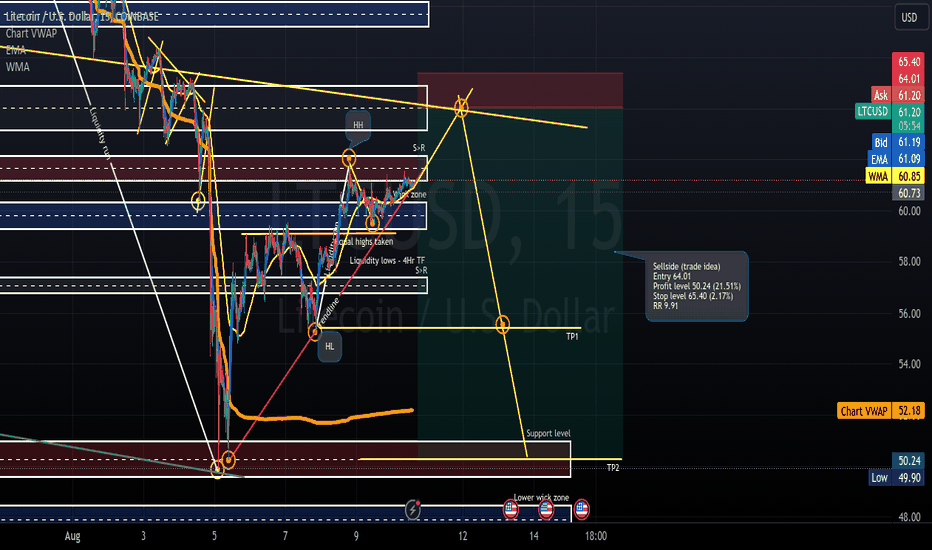
Task: Click the 18:00 label on time axis
Action: coord(596,536)
